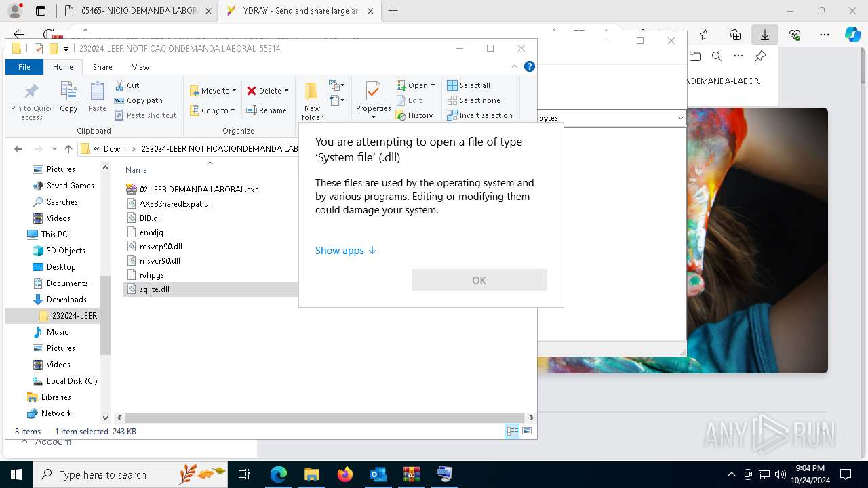The width and height of the screenshot is (868, 488).
Task: Switch to large icons view
Action: [x=527, y=432]
